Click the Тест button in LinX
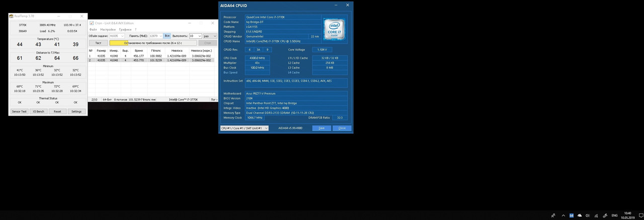 pyautogui.click(x=98, y=43)
